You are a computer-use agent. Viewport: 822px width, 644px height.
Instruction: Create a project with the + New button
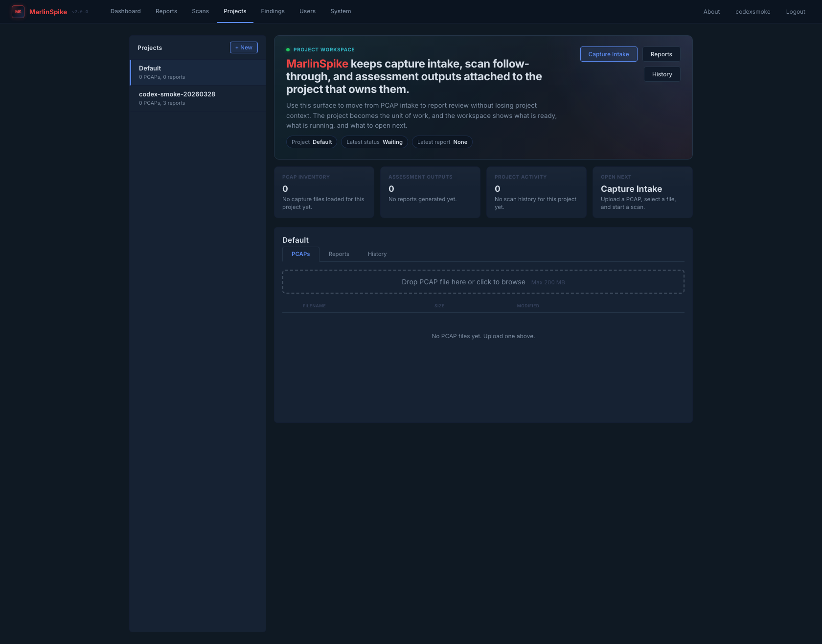point(244,47)
